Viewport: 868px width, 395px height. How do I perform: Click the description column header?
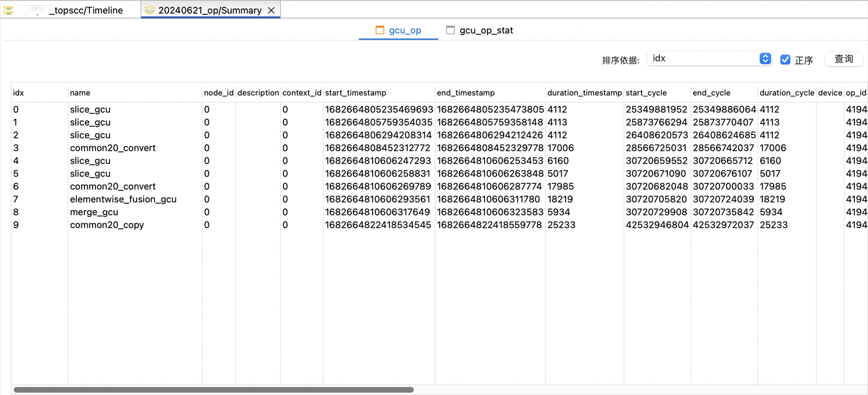coord(258,93)
